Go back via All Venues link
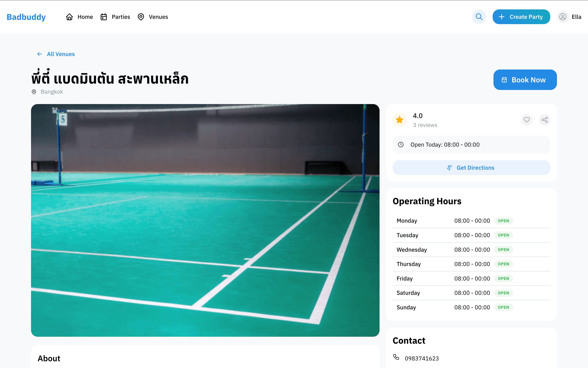 click(x=56, y=54)
